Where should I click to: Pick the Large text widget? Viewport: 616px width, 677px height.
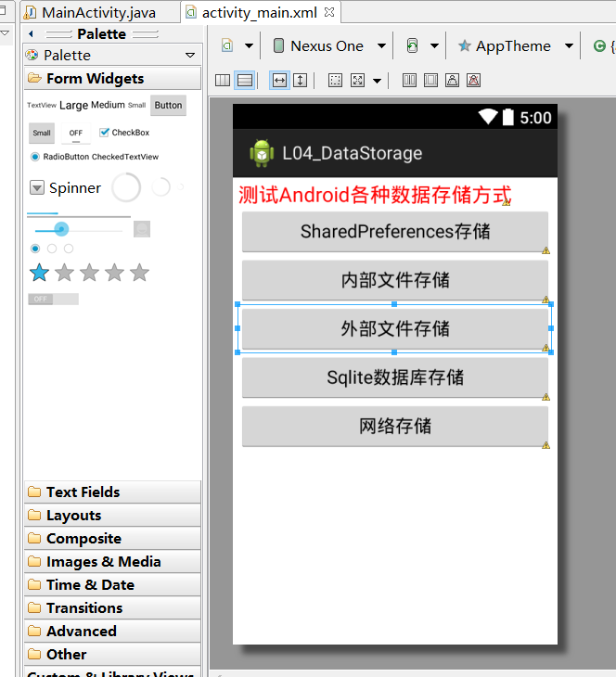pyautogui.click(x=73, y=105)
